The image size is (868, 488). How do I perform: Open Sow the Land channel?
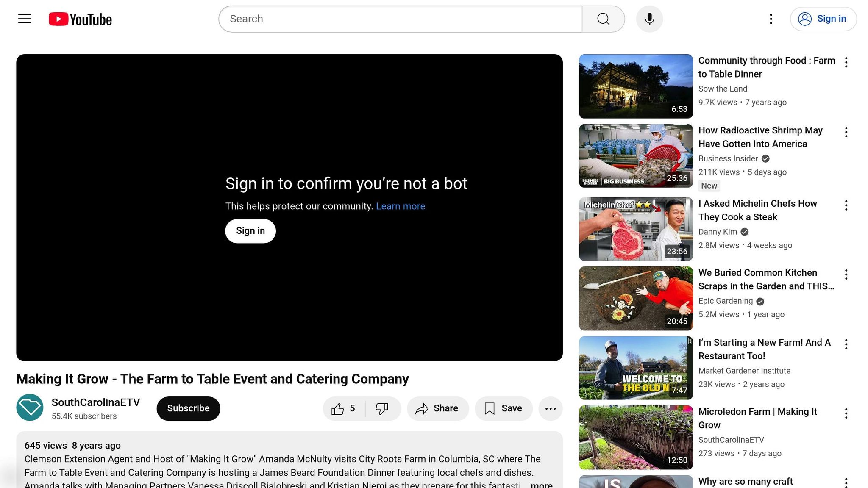723,89
